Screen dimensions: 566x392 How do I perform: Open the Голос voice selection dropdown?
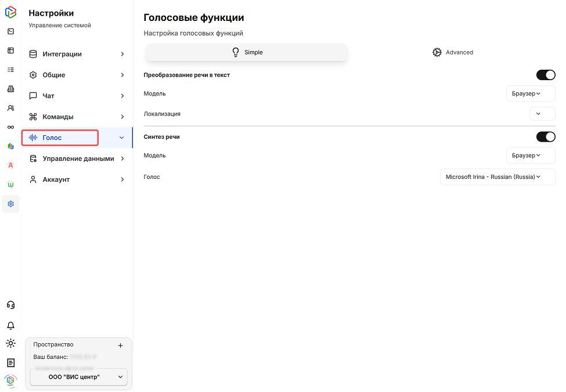497,177
